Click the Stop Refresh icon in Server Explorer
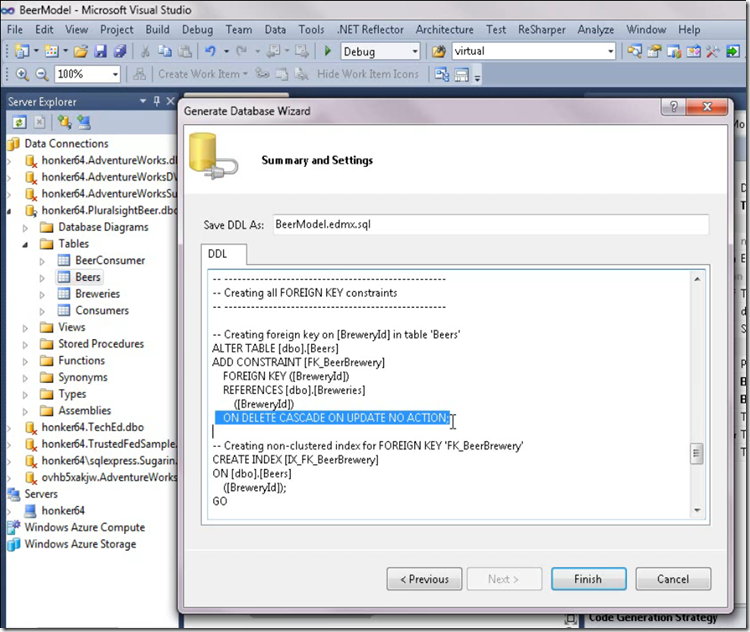Viewport: 750px width, 632px height. point(40,122)
